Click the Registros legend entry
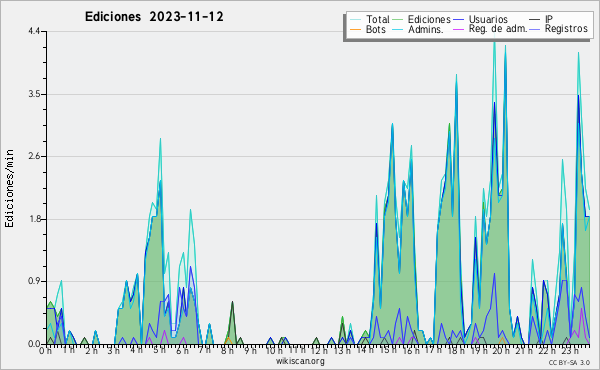 559,29
